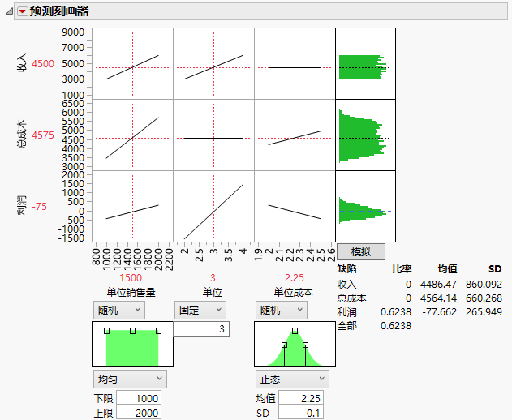The width and height of the screenshot is (512, 420).
Task: Click the red 3 value under 单位 axis
Action: 213,278
